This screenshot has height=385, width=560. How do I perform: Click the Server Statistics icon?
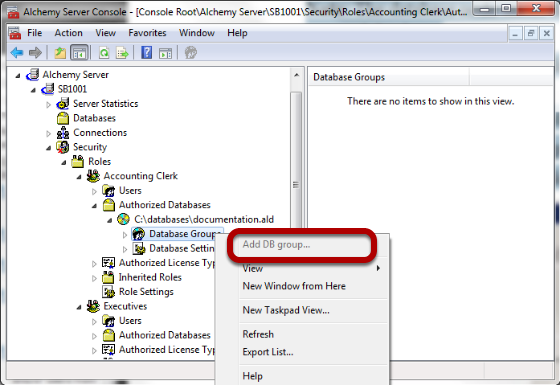click(x=63, y=104)
